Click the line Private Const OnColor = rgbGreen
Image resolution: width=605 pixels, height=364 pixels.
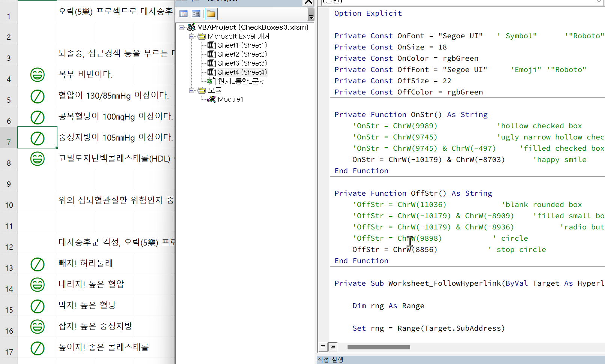click(406, 58)
